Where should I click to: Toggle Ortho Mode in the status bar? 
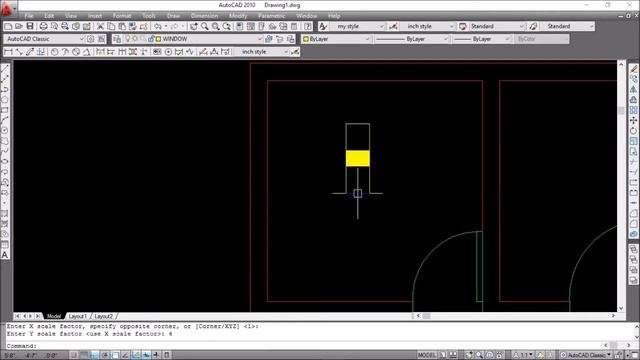pyautogui.click(x=95, y=355)
